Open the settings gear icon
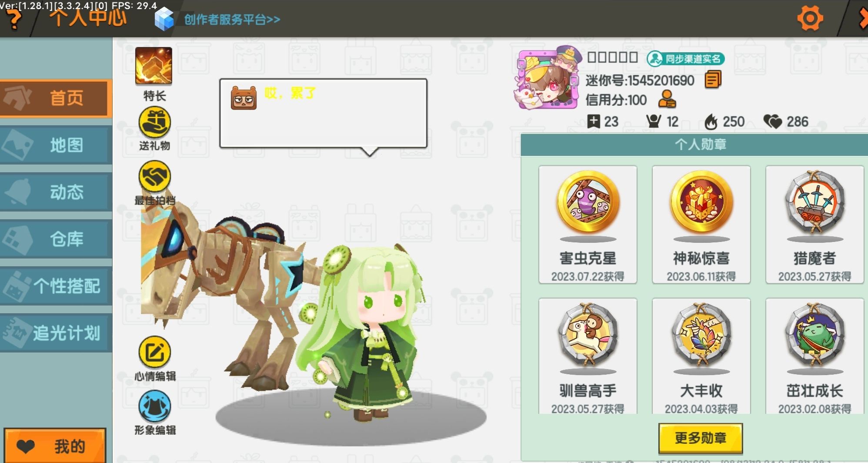Screen dimensions: 868x463 click(810, 18)
